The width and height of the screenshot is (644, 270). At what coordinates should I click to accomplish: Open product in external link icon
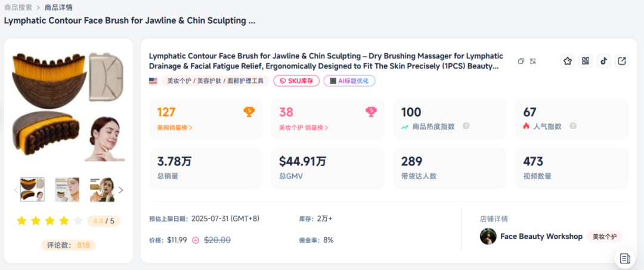(x=622, y=61)
